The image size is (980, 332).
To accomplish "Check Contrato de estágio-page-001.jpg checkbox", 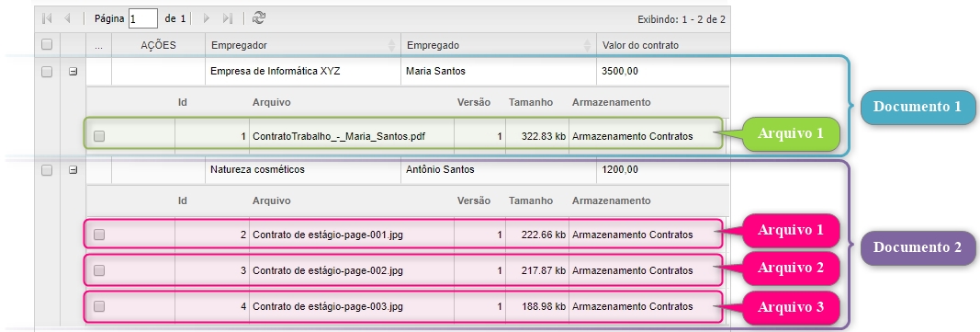I will (x=99, y=235).
